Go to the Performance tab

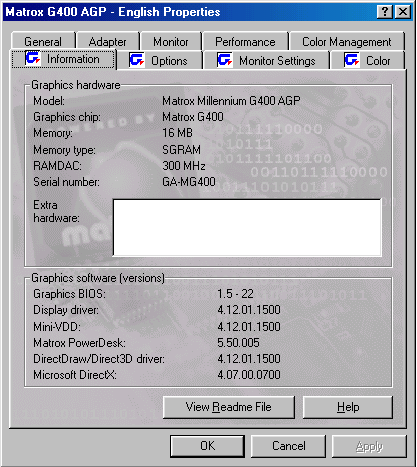click(245, 42)
